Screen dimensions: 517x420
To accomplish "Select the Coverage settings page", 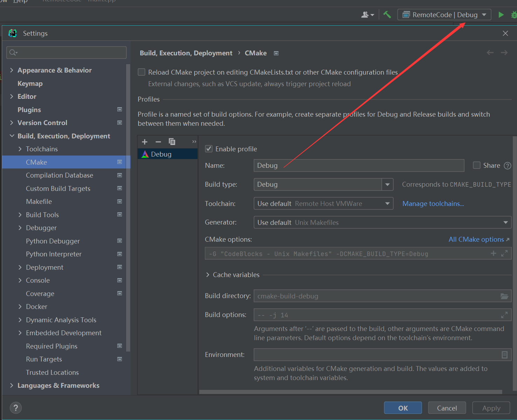I will 40,294.
